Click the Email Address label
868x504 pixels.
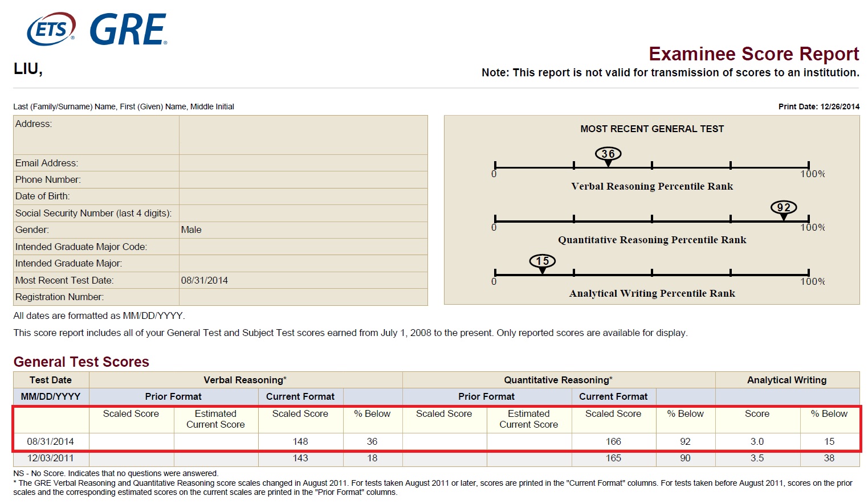click(47, 163)
